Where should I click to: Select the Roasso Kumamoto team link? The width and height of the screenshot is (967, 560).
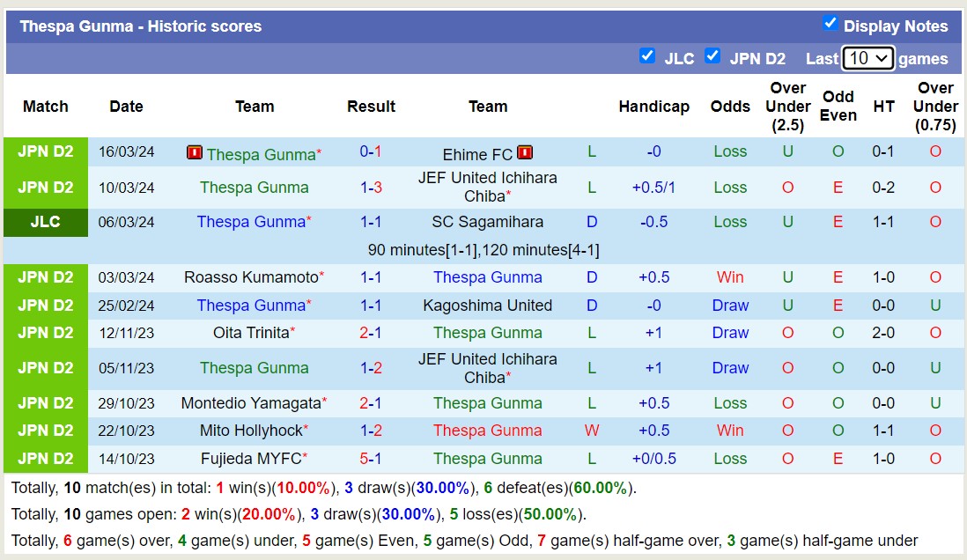[x=251, y=277]
